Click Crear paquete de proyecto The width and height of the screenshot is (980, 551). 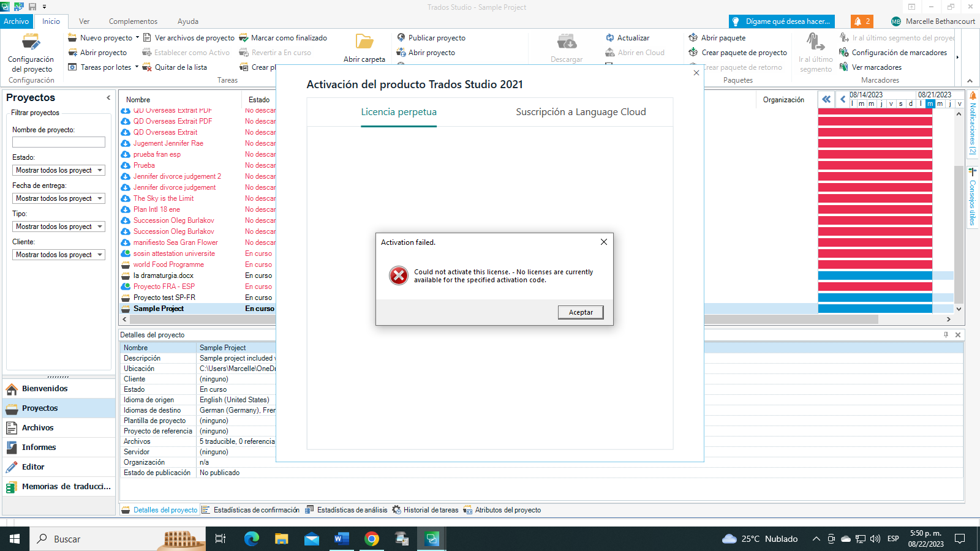click(738, 53)
